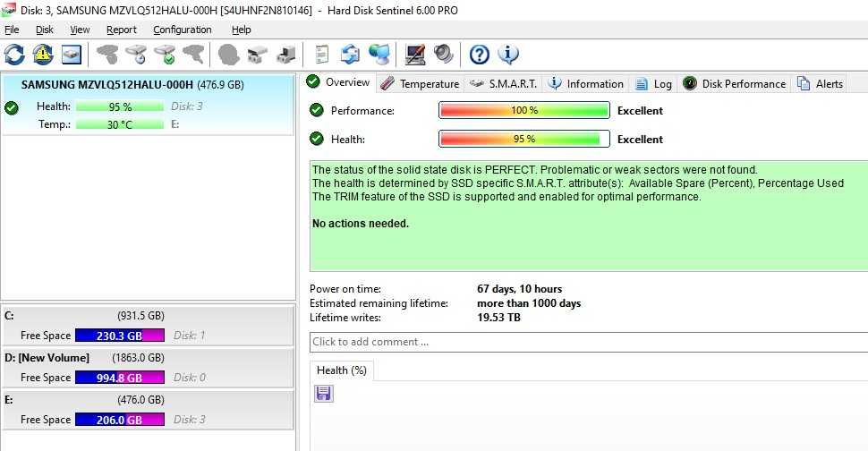Click E: free space bar 206.0 GB
868x451 pixels.
(120, 420)
